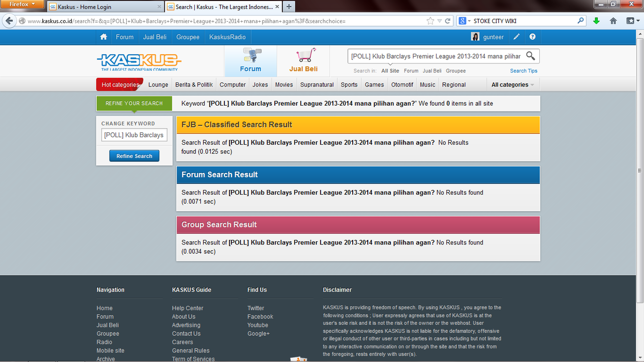Open Facebook link under Find Us

coord(260,317)
